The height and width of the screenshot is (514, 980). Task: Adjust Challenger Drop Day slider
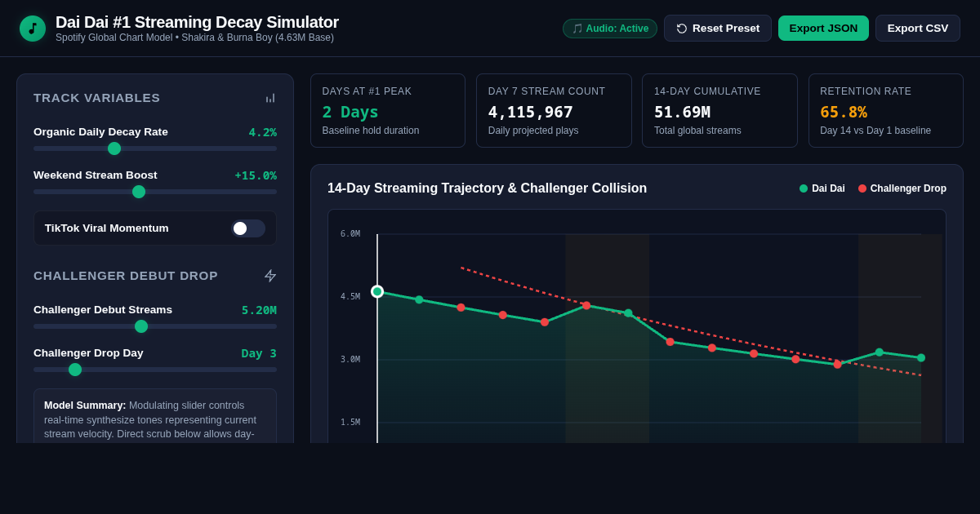pos(155,370)
